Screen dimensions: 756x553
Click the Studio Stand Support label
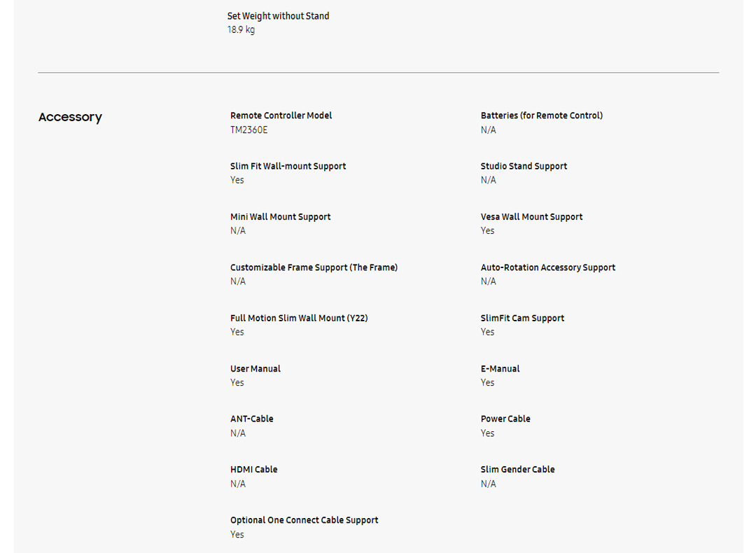524,166
